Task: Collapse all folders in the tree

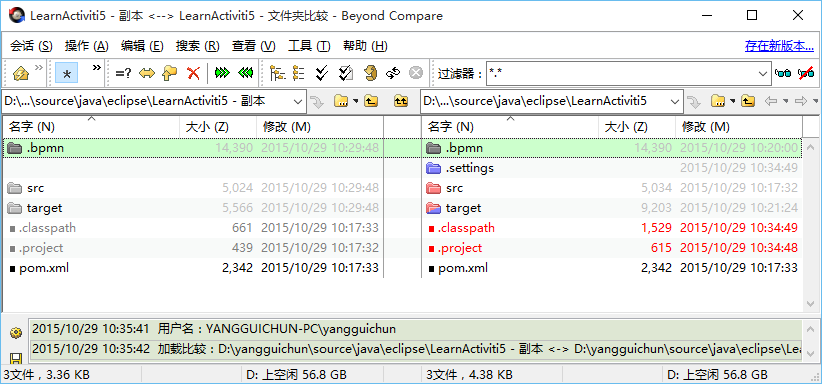Action: (x=299, y=73)
